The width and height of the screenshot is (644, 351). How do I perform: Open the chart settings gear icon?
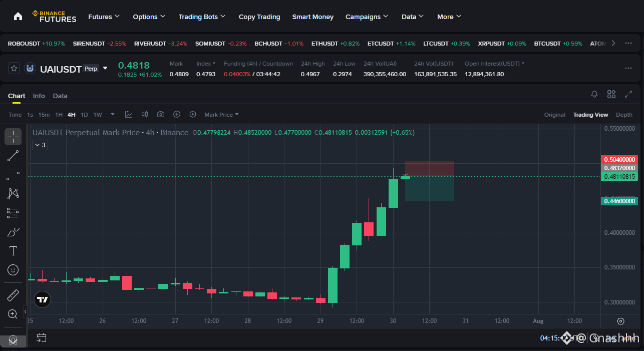[x=621, y=321]
